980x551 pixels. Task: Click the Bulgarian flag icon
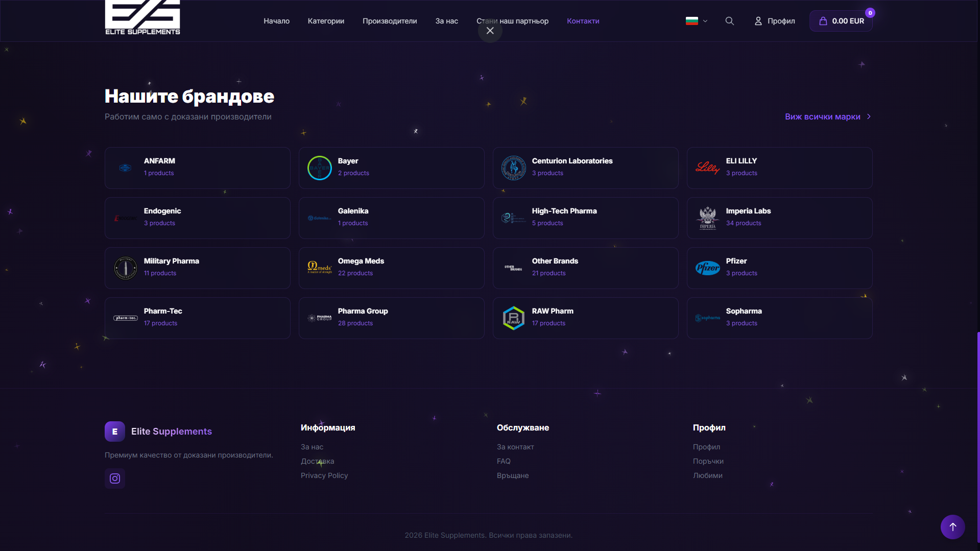tap(692, 21)
